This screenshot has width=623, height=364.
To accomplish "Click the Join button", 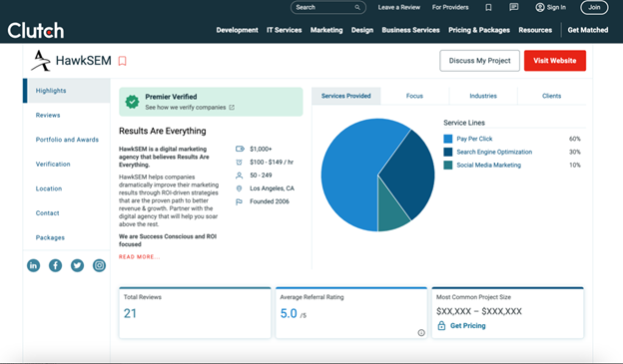I will [x=594, y=7].
